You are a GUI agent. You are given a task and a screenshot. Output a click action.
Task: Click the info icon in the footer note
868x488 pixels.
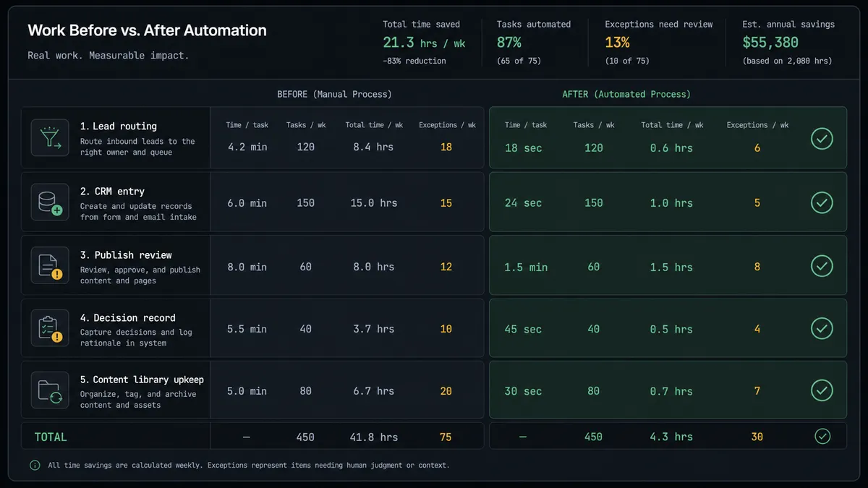click(35, 465)
